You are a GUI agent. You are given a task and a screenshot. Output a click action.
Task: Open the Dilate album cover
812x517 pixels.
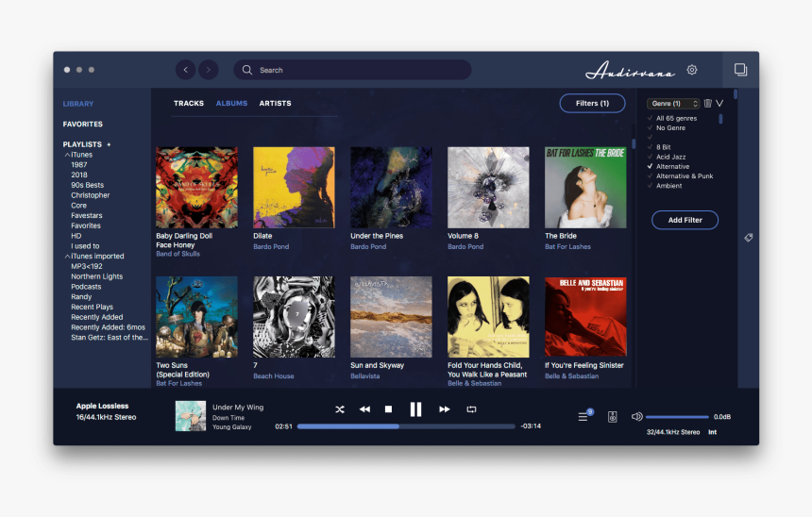tap(294, 188)
